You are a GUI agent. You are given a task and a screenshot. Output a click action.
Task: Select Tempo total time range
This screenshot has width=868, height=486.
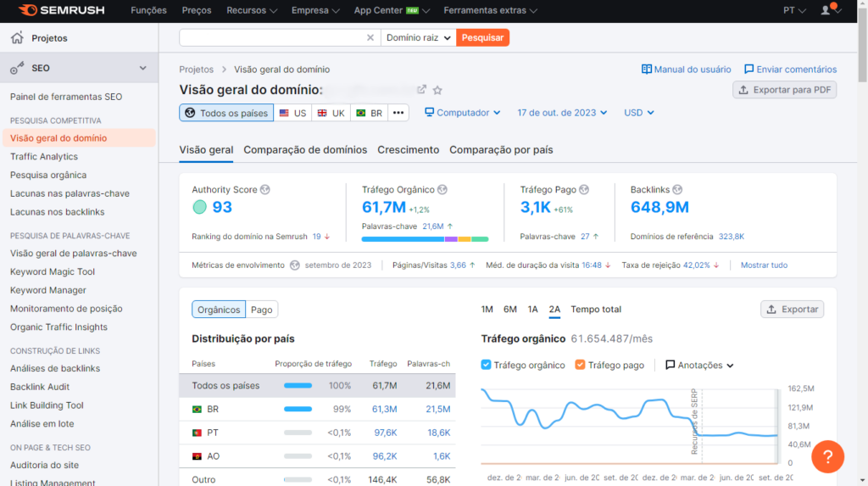pos(596,310)
